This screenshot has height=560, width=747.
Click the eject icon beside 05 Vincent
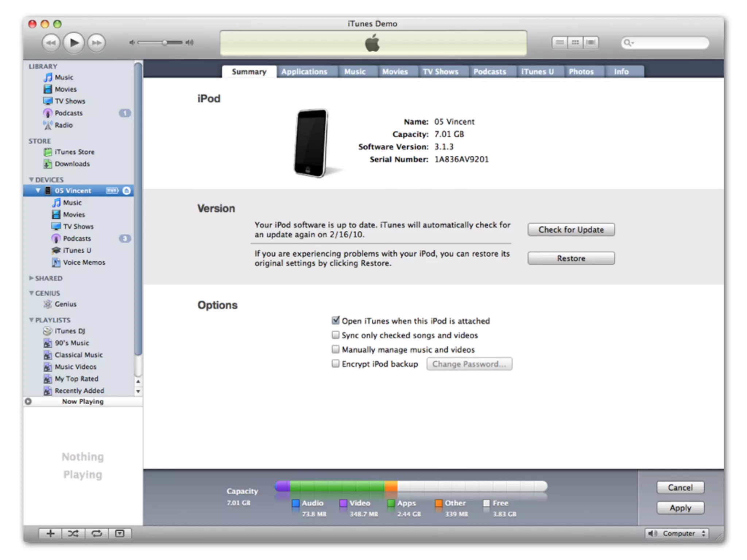tap(127, 191)
